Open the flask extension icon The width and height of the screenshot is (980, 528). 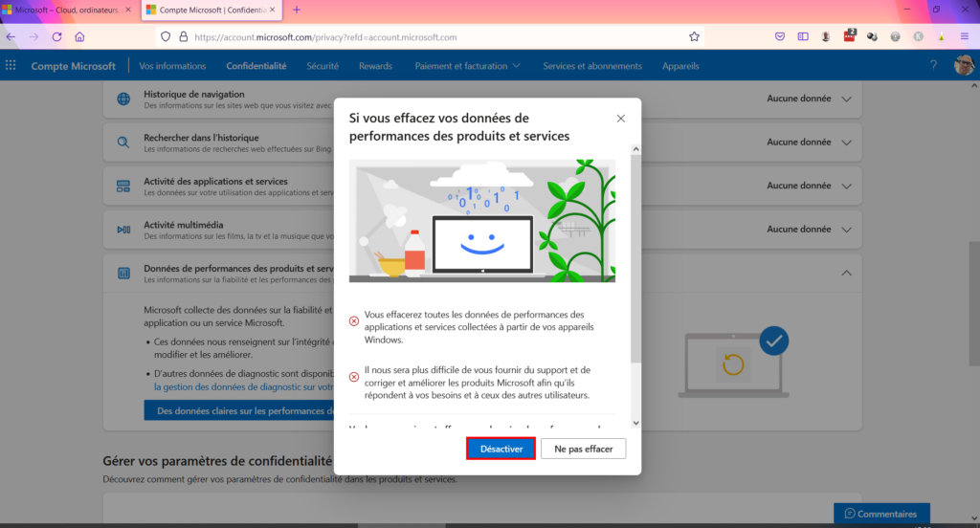pyautogui.click(x=942, y=37)
